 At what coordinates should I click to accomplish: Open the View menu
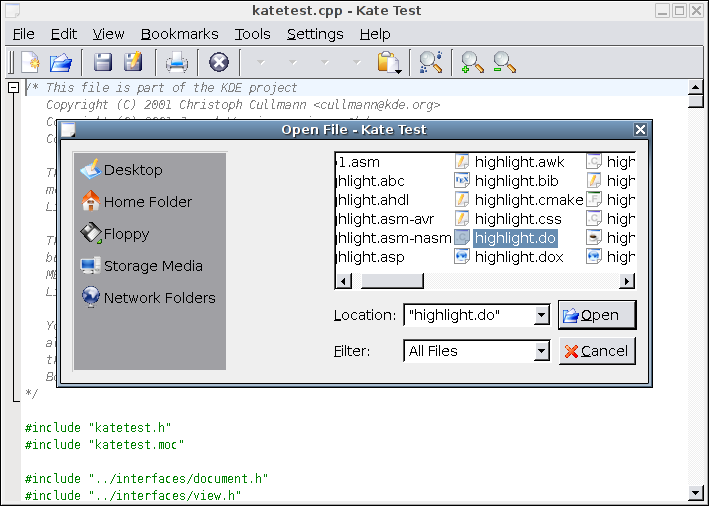tap(109, 34)
